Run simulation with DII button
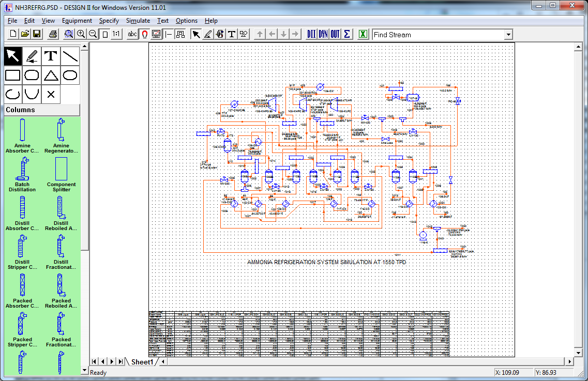 [311, 34]
